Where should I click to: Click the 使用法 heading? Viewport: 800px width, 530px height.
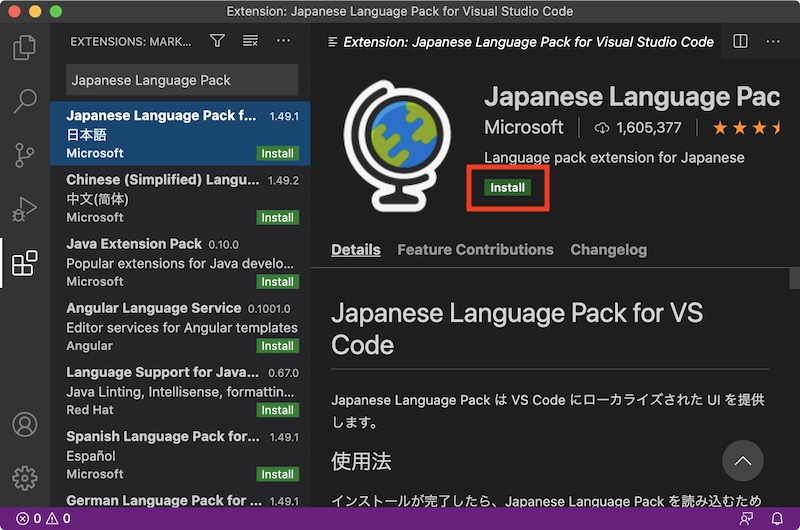tap(361, 462)
